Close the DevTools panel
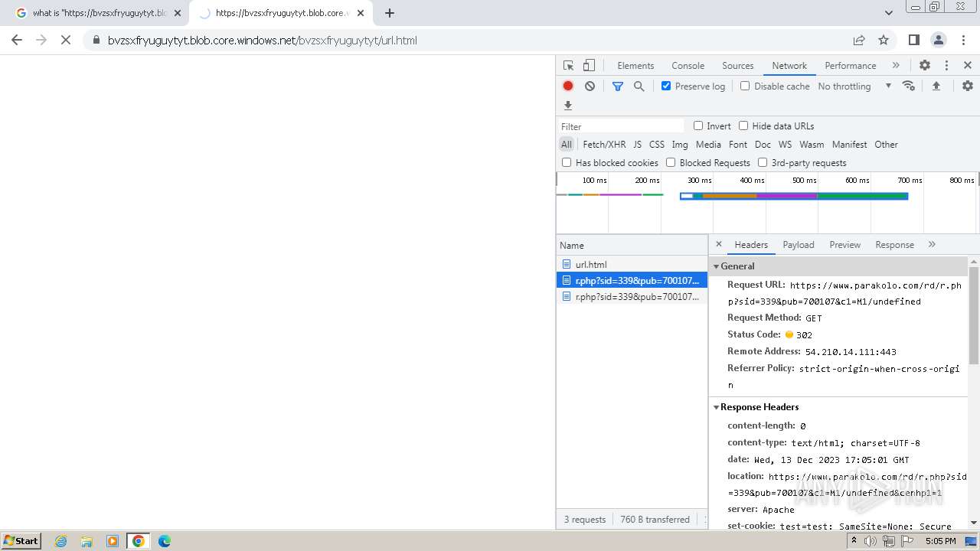 coord(968,66)
